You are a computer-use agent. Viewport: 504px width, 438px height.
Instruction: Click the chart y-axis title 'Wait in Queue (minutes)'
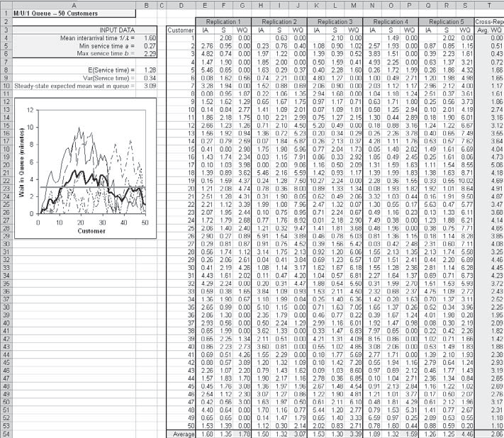[x=21, y=162]
